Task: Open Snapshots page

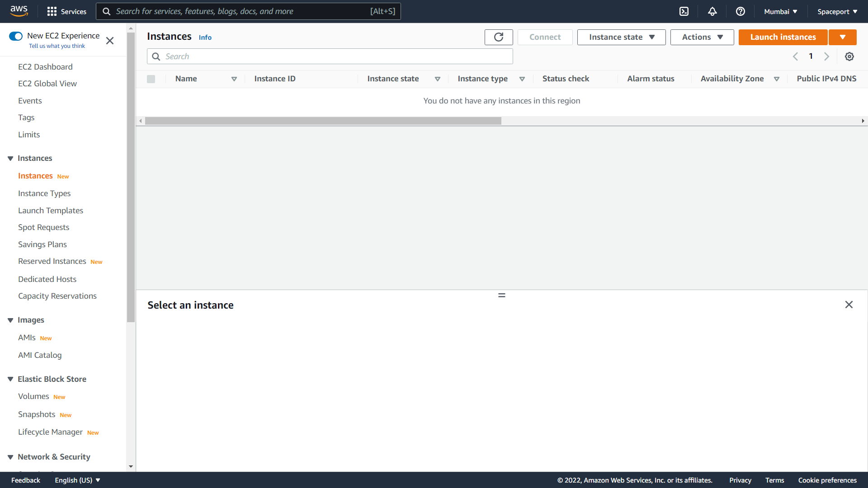Action: tap(37, 414)
